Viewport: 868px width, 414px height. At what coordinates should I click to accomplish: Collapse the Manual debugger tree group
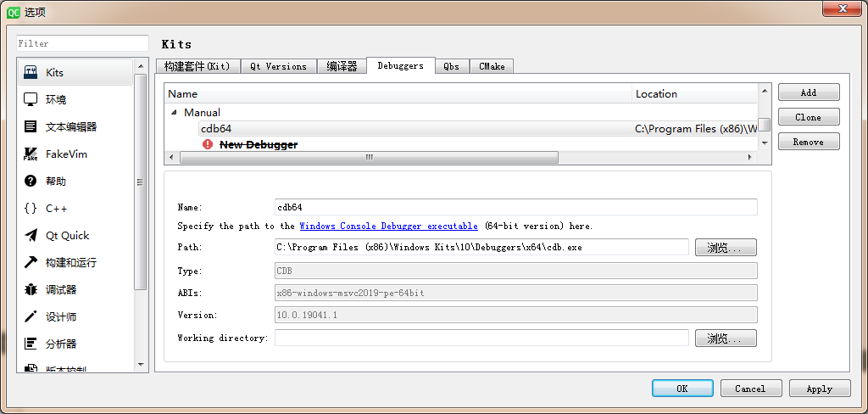[175, 112]
